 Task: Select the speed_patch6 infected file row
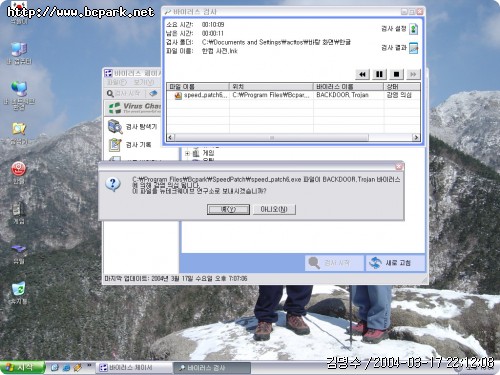click(x=293, y=95)
